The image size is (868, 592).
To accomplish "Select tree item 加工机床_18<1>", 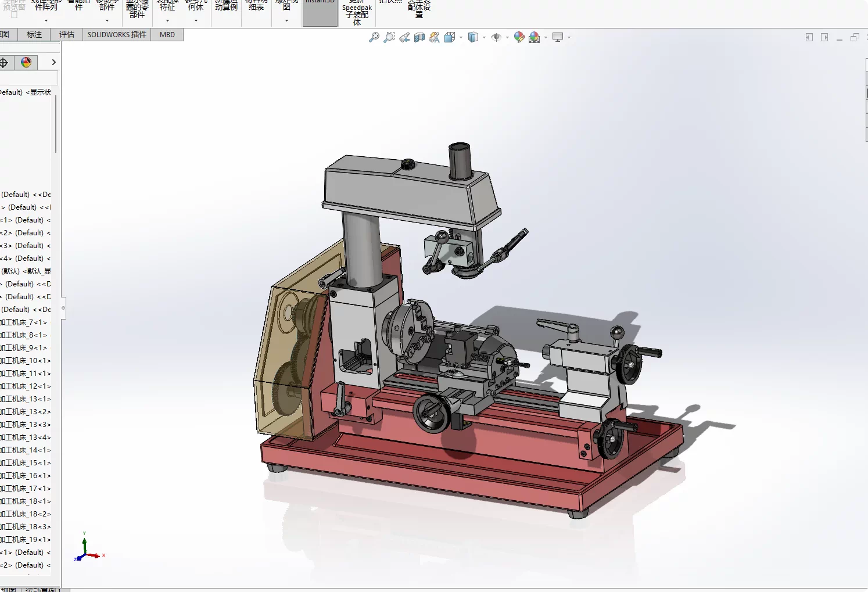I will (25, 501).
